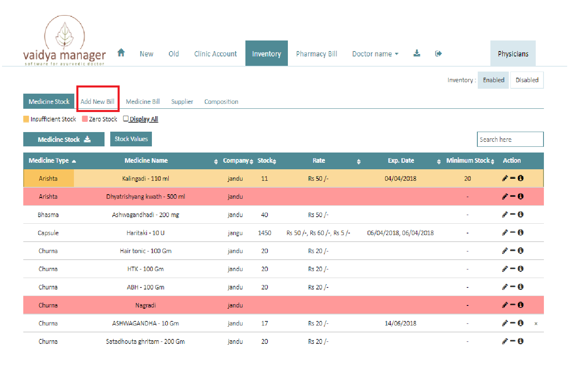Open the Add New Bill tab

pyautogui.click(x=97, y=101)
